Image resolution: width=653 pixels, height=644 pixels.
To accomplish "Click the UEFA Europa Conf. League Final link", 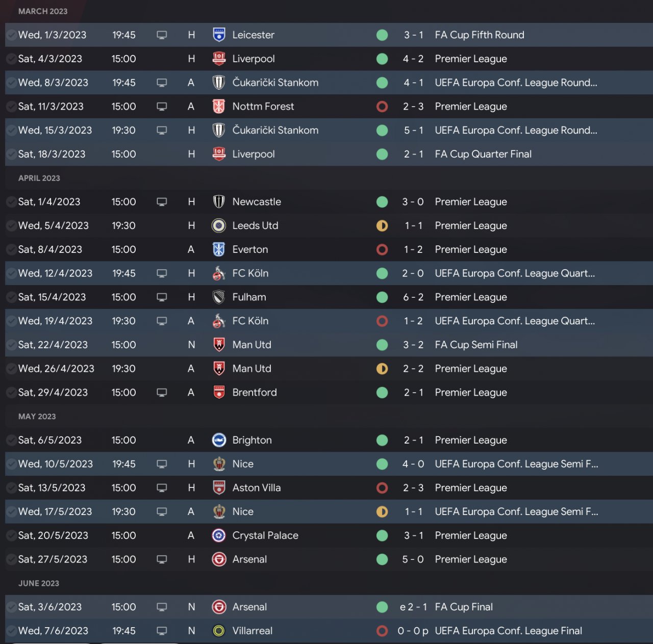I will coord(508,631).
